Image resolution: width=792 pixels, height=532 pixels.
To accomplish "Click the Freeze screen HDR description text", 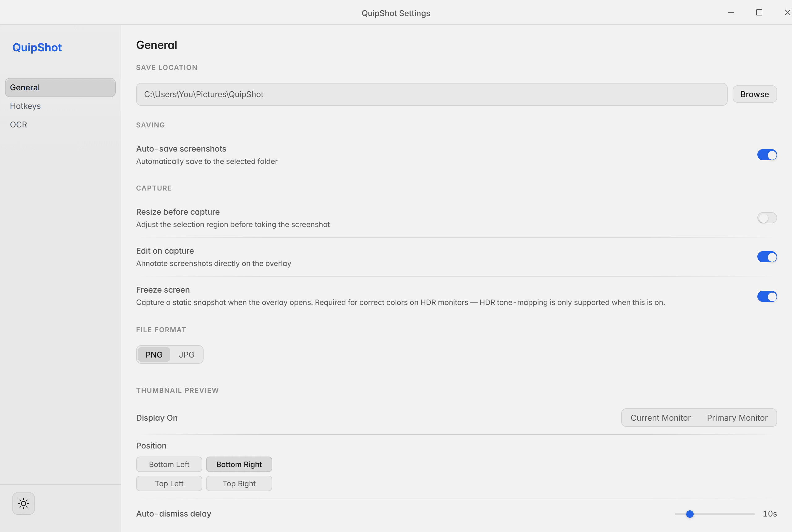I will pos(400,302).
